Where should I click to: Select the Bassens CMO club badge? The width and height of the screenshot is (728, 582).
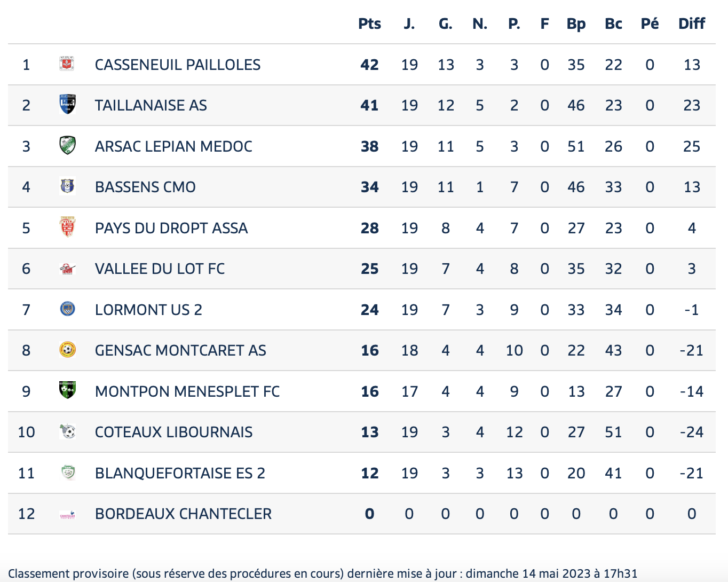pyautogui.click(x=67, y=186)
